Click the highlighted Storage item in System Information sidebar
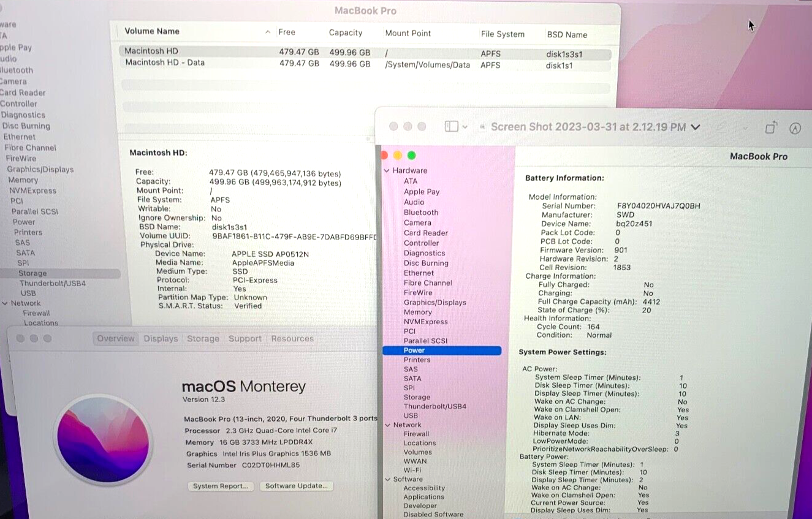 pyautogui.click(x=60, y=273)
